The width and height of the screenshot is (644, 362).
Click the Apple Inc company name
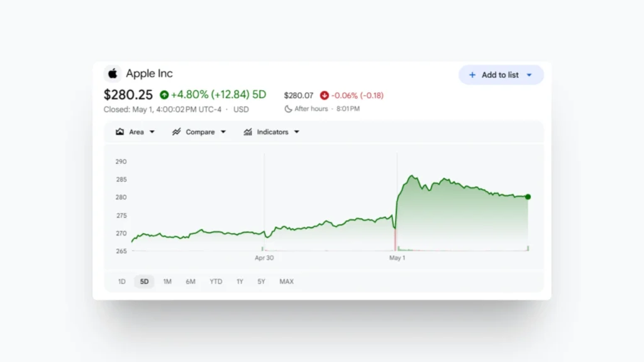[x=149, y=74]
